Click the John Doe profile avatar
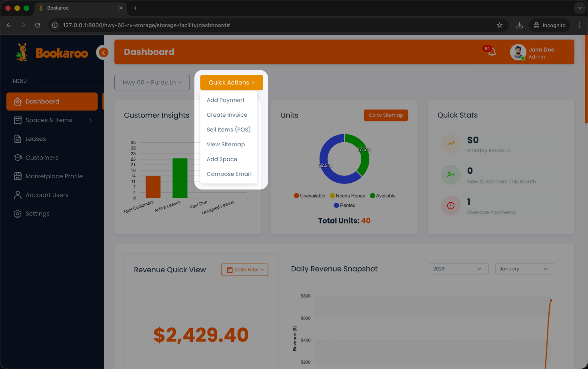The width and height of the screenshot is (588, 369). coord(518,52)
